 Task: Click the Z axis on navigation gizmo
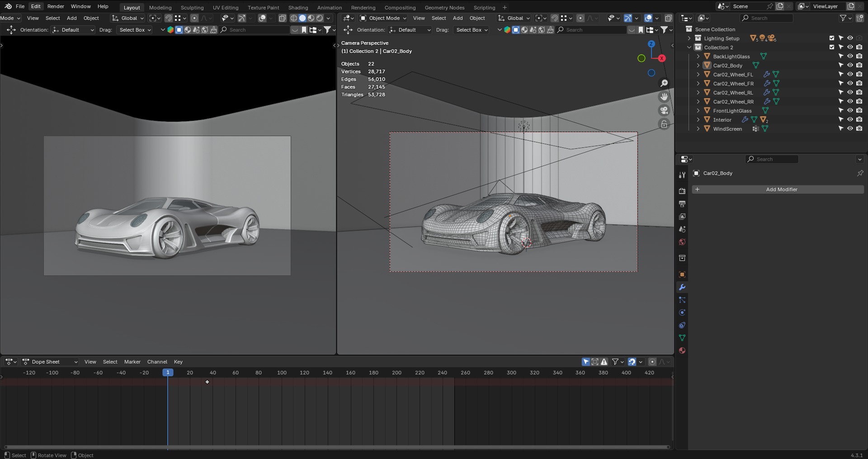tap(651, 44)
